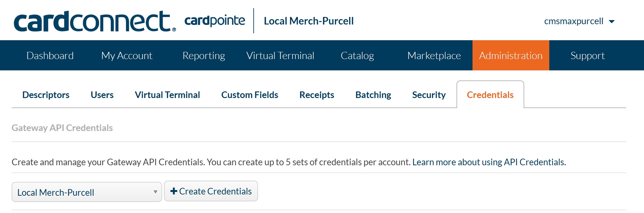Switch to the Users tab
644x213 pixels.
pyautogui.click(x=102, y=95)
